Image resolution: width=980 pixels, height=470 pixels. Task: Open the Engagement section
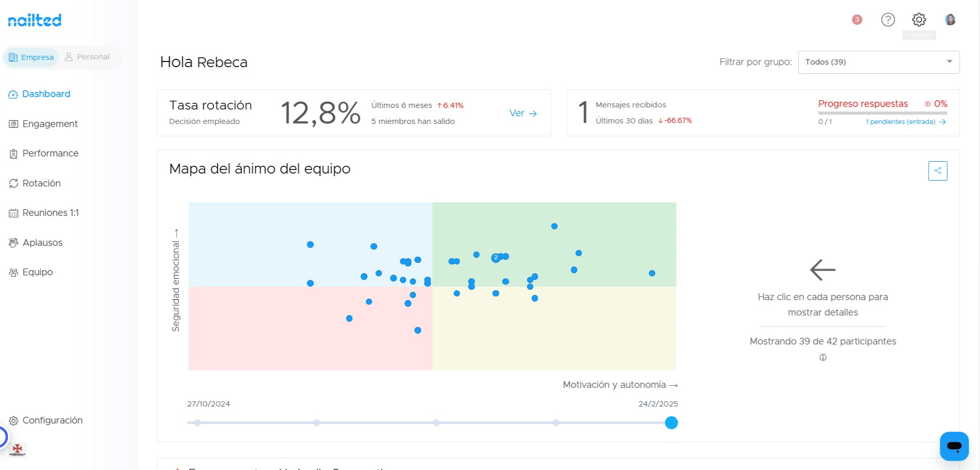coord(50,124)
